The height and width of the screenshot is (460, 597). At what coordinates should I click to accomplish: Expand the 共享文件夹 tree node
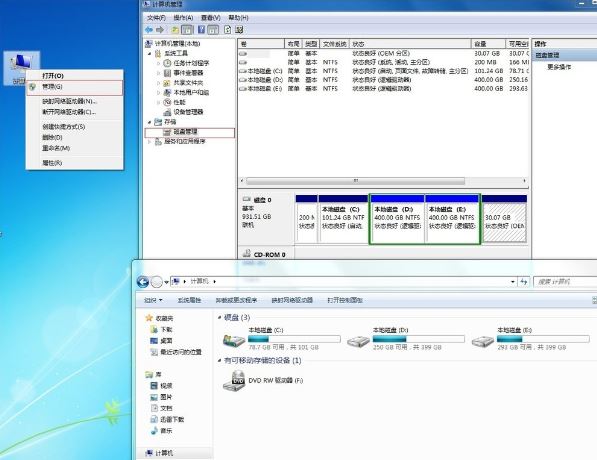point(159,83)
